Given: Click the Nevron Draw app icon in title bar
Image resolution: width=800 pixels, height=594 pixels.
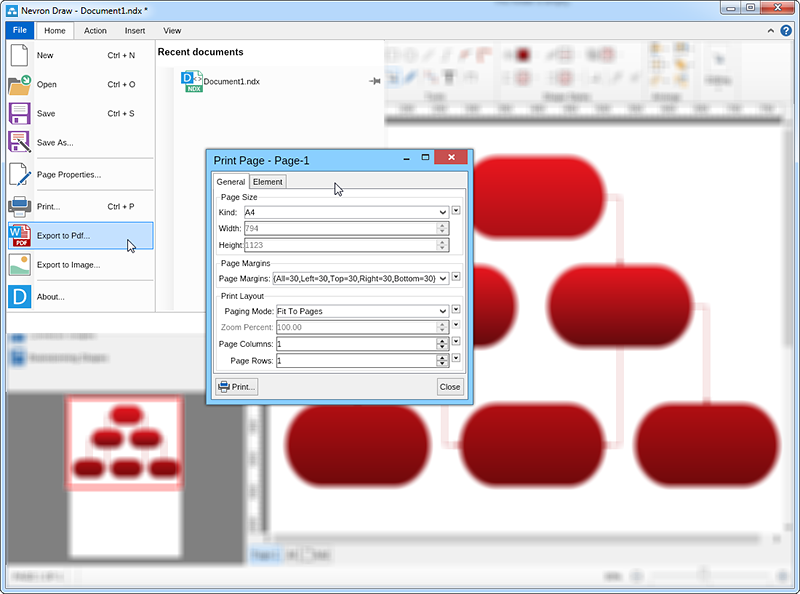Looking at the screenshot, I should coord(12,11).
